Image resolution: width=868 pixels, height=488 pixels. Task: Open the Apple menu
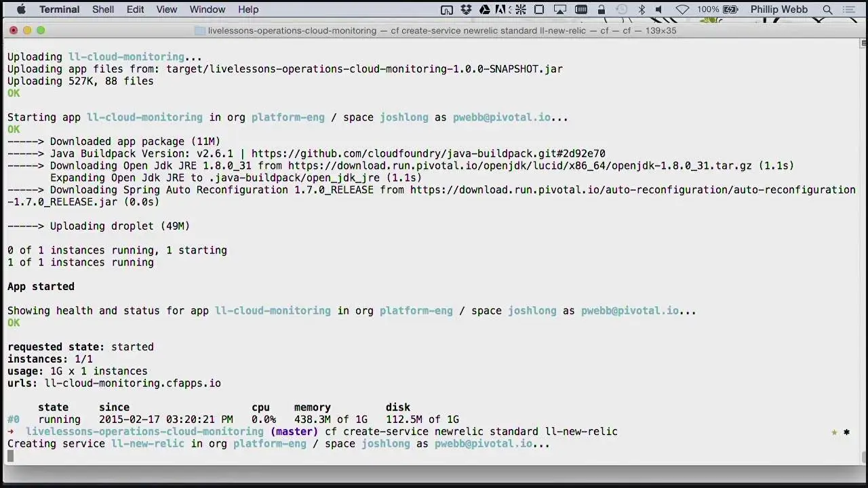coord(20,9)
